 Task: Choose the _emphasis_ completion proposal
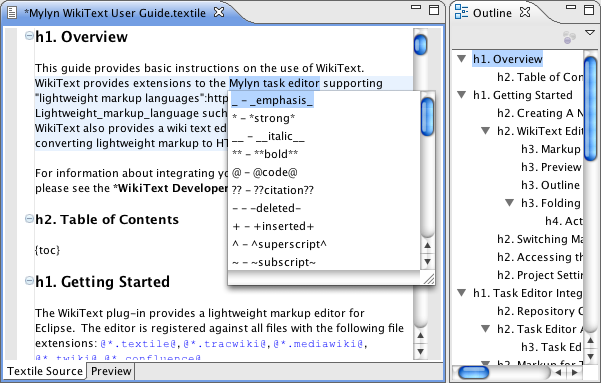coord(324,100)
